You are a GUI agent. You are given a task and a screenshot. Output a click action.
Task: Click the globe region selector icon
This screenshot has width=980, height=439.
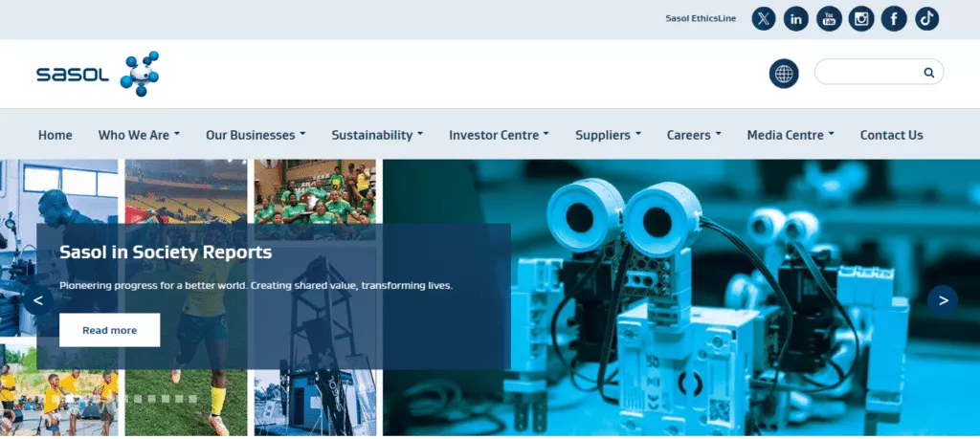(784, 74)
